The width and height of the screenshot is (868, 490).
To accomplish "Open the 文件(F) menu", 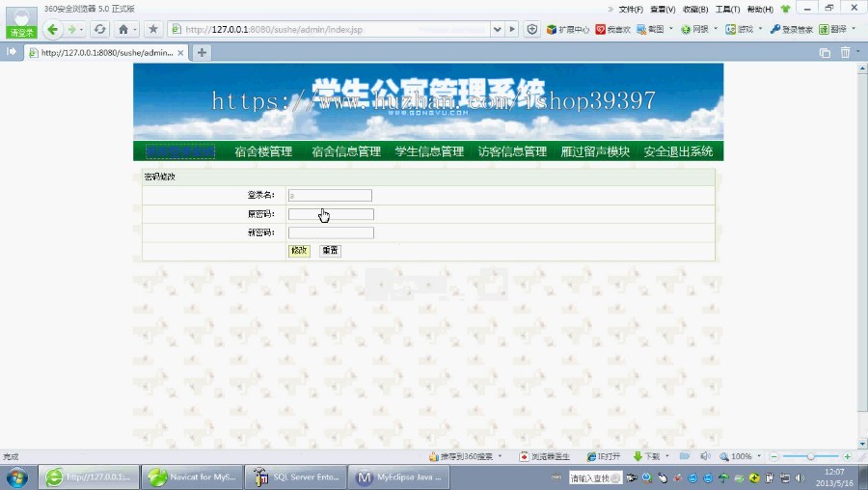I will click(631, 10).
